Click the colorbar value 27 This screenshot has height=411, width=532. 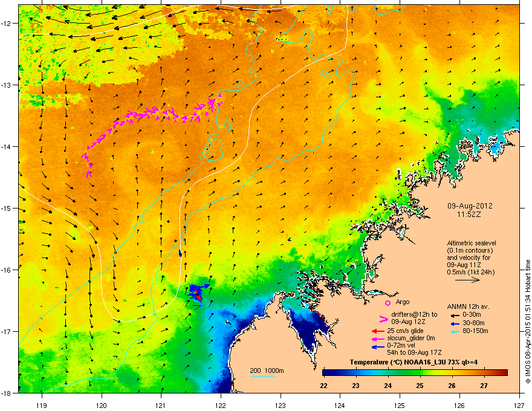click(484, 386)
